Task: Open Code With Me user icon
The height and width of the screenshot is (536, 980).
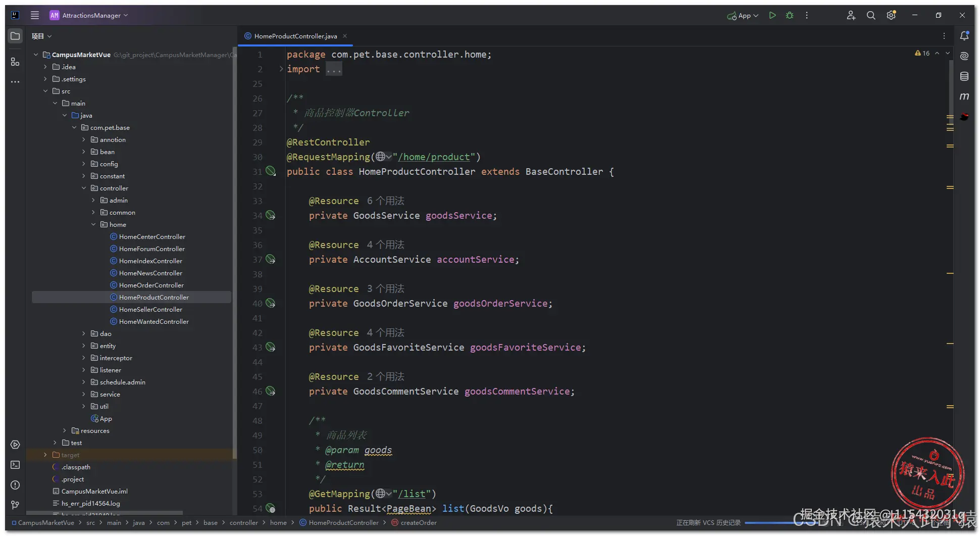Action: [851, 15]
